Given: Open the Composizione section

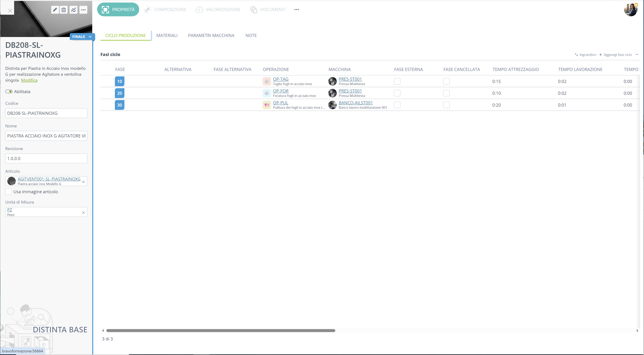Looking at the screenshot, I should pos(165,10).
